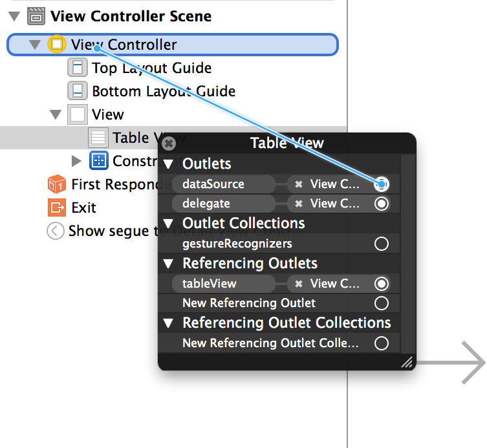Screen dimensions: 487x448
Task: Click the View Controller Scene icon
Action: click(x=36, y=16)
